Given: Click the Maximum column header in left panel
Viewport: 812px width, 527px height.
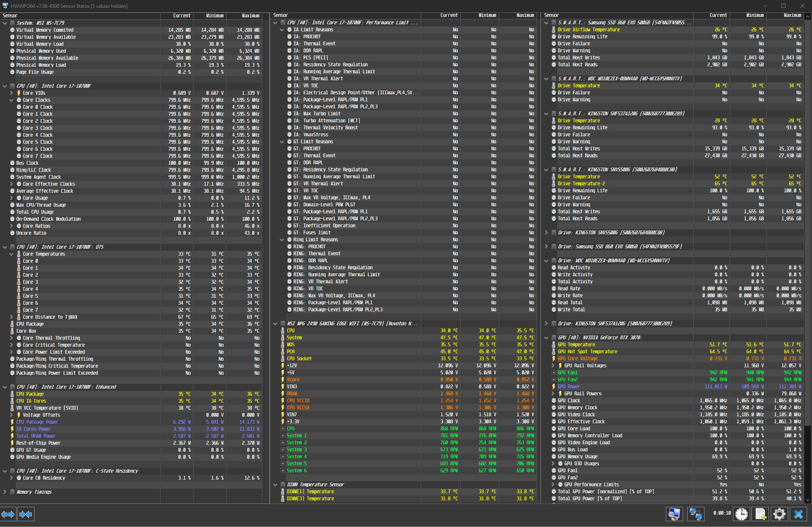Looking at the screenshot, I should coord(250,16).
